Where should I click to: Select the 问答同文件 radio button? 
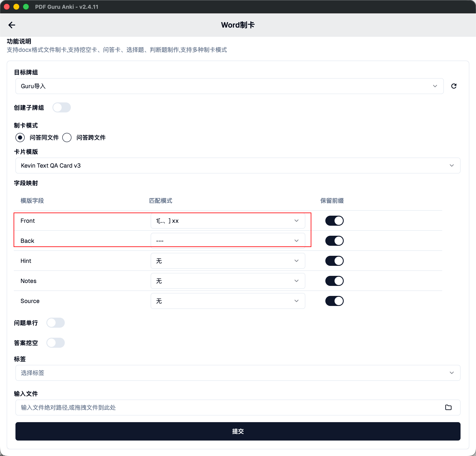tap(20, 138)
